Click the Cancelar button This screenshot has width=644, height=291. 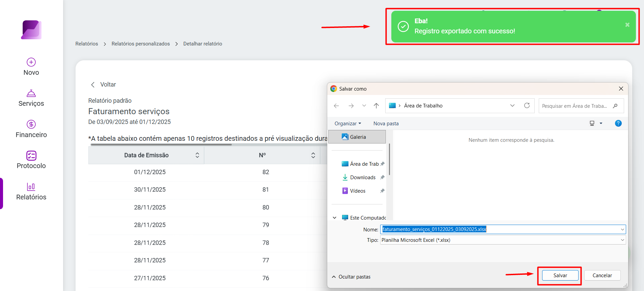[602, 276]
